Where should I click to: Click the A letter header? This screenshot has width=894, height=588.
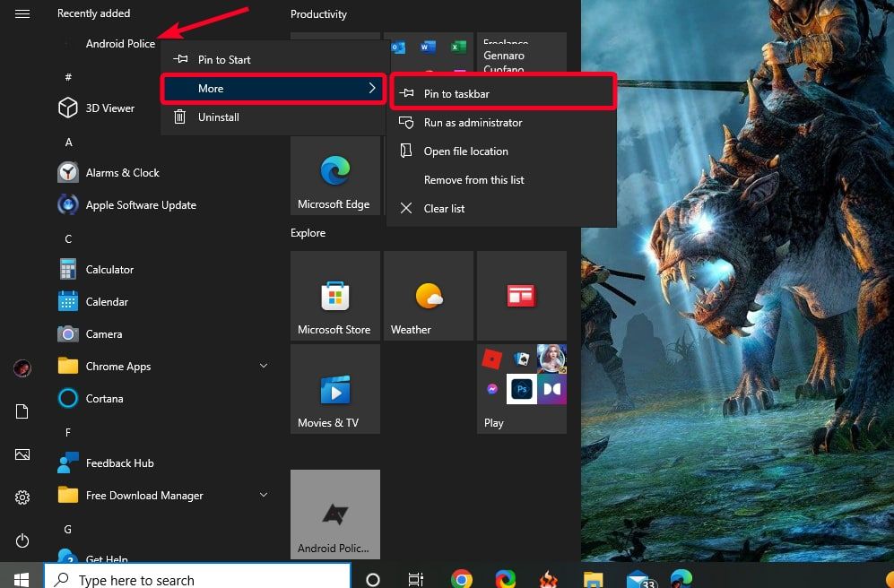68,142
